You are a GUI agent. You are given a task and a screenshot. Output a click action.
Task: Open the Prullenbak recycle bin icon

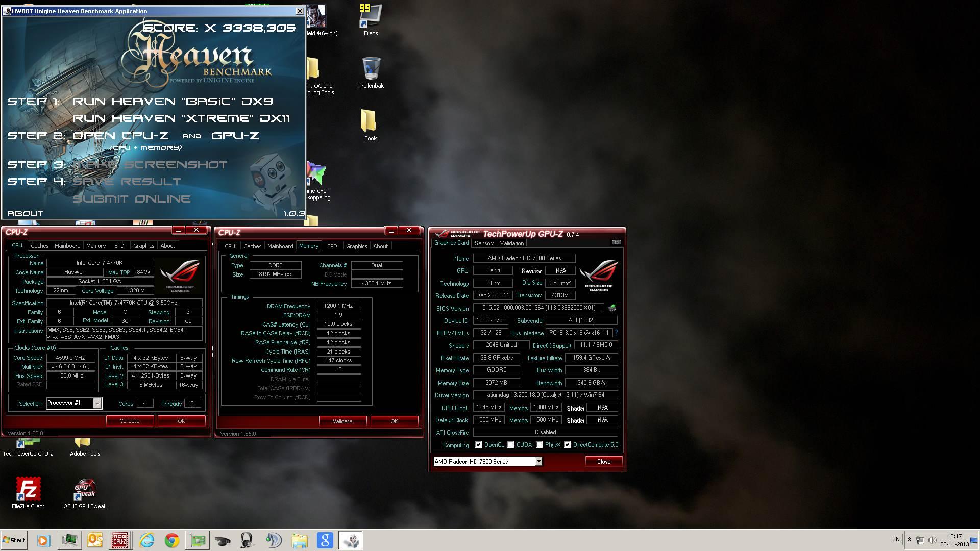click(x=371, y=73)
